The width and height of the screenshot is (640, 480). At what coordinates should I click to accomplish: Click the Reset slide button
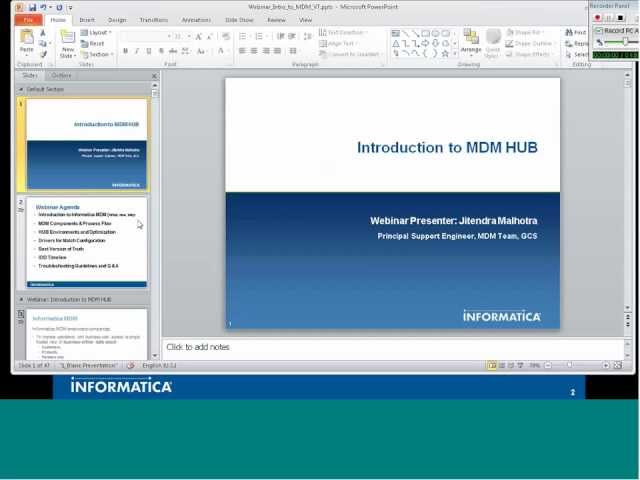93,44
